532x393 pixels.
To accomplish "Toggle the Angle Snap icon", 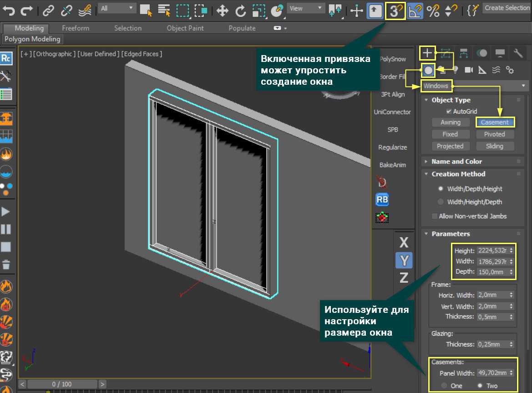I will pyautogui.click(x=415, y=10).
